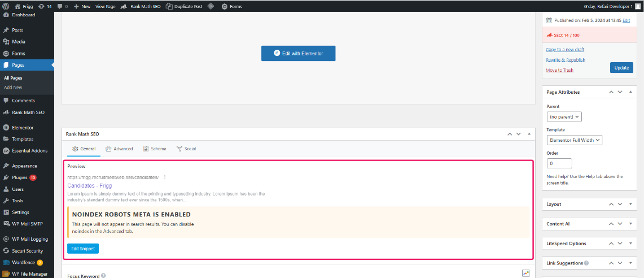Add New content from admin bar
Image resolution: width=644 pixels, height=278 pixels.
pyautogui.click(x=82, y=6)
